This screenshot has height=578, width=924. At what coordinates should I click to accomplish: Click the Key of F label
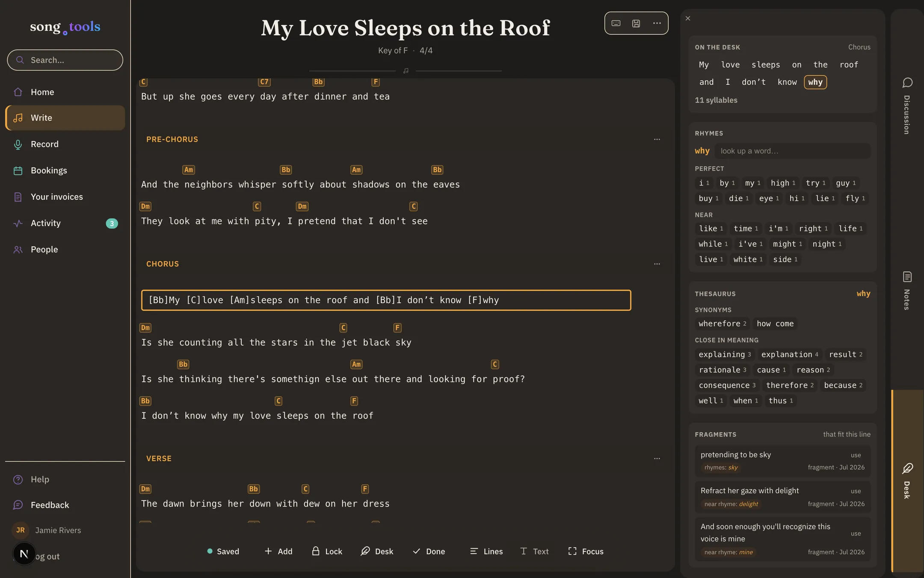[393, 51]
